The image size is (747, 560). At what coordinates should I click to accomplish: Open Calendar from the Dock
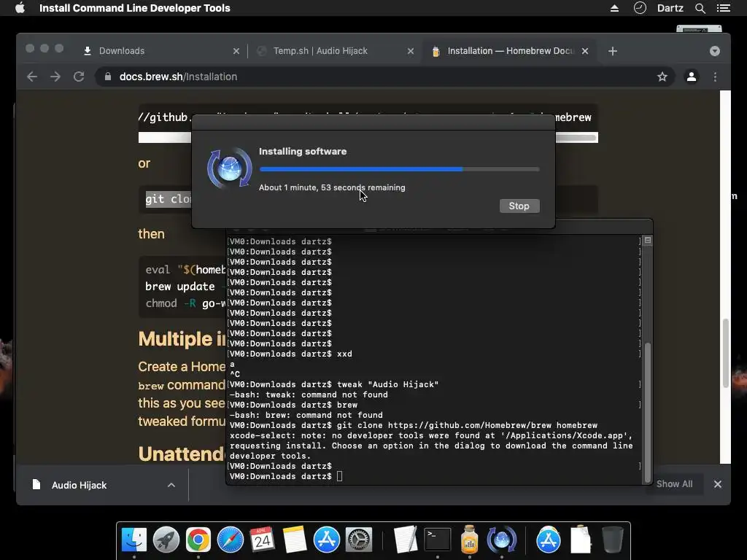point(262,540)
